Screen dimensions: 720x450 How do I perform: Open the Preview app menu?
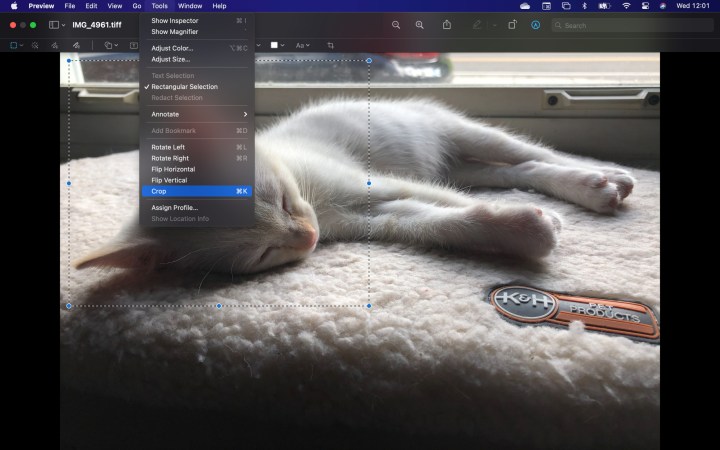tap(41, 6)
